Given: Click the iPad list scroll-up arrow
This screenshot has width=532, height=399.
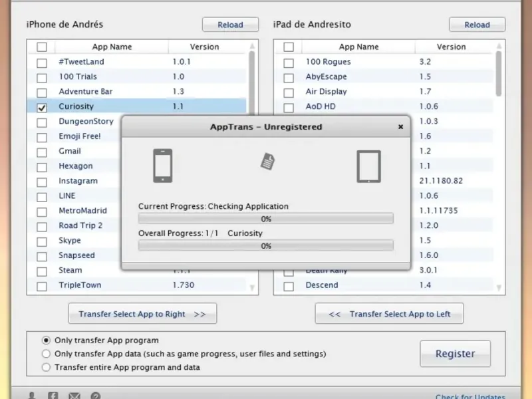Looking at the screenshot, I should click(499, 46).
